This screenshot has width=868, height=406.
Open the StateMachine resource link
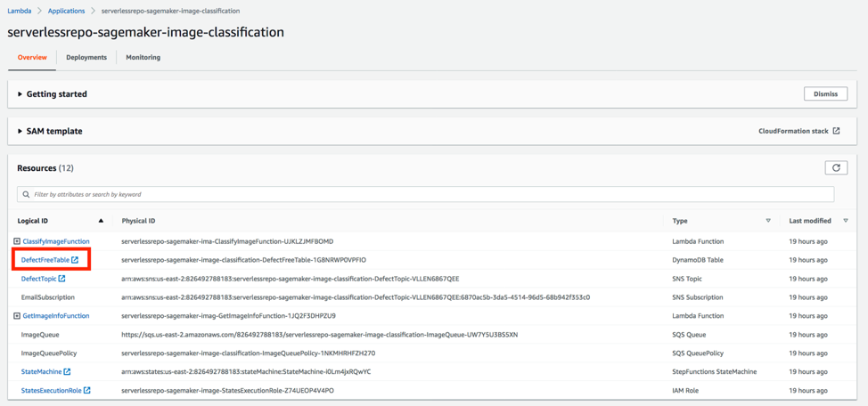tap(42, 371)
